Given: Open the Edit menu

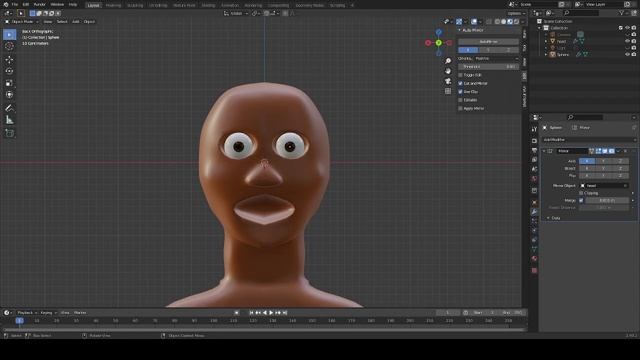Looking at the screenshot, I should click(x=26, y=4).
